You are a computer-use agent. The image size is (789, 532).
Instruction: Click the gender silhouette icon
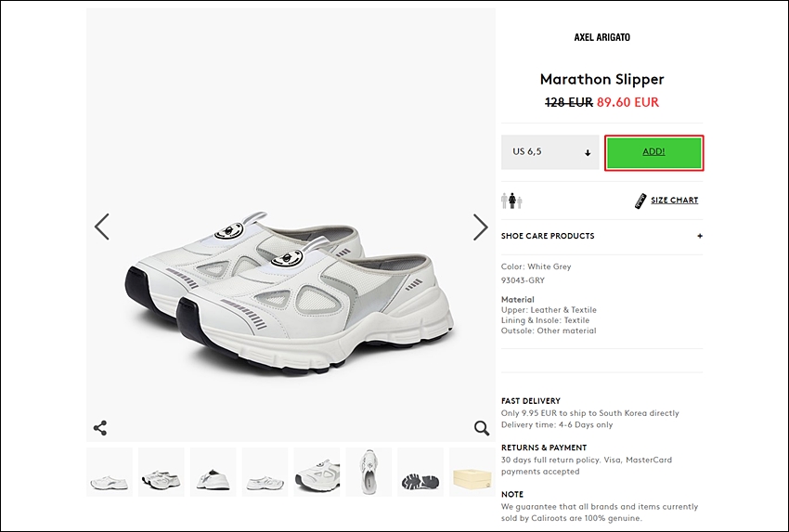tap(511, 201)
